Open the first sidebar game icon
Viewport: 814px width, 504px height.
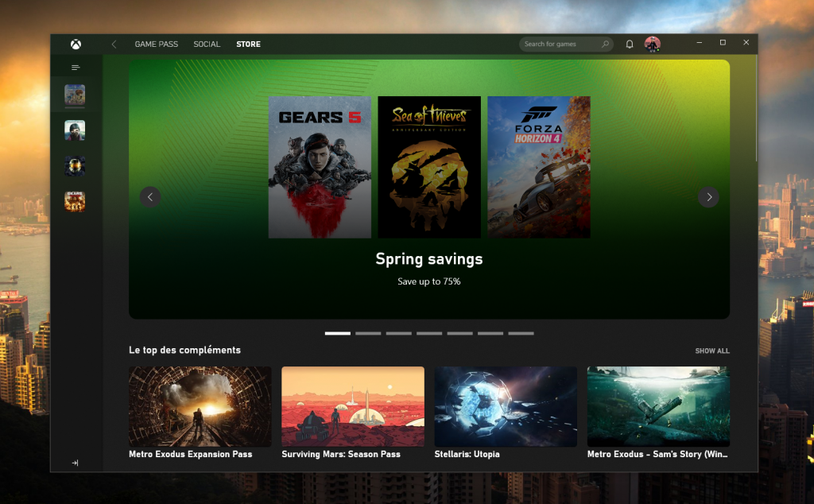75,95
